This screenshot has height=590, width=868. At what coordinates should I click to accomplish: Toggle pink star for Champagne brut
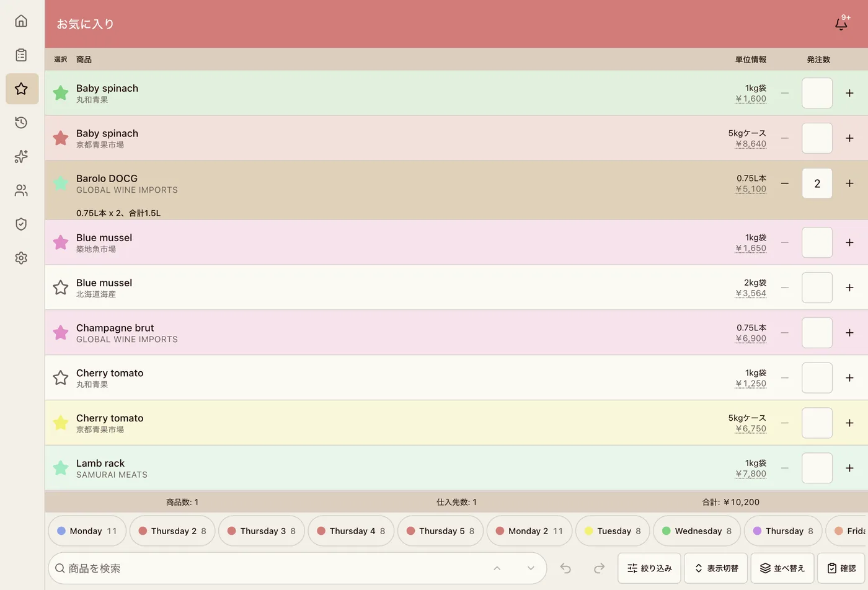tap(61, 333)
